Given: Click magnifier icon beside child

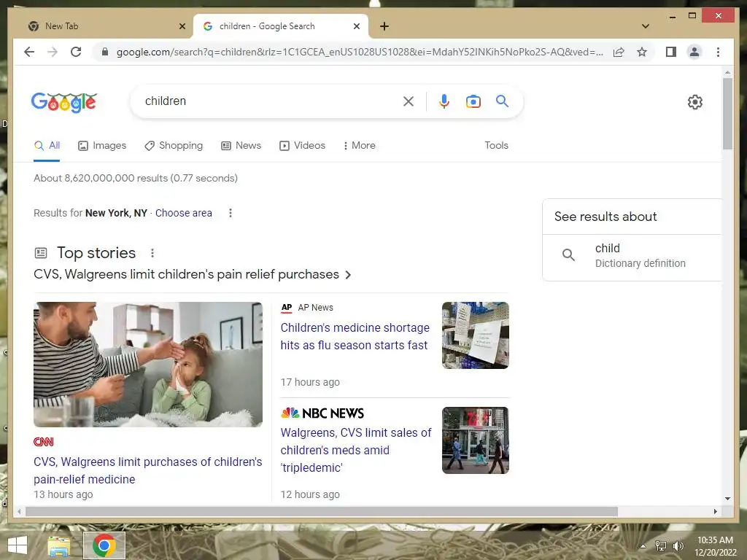Looking at the screenshot, I should (568, 254).
